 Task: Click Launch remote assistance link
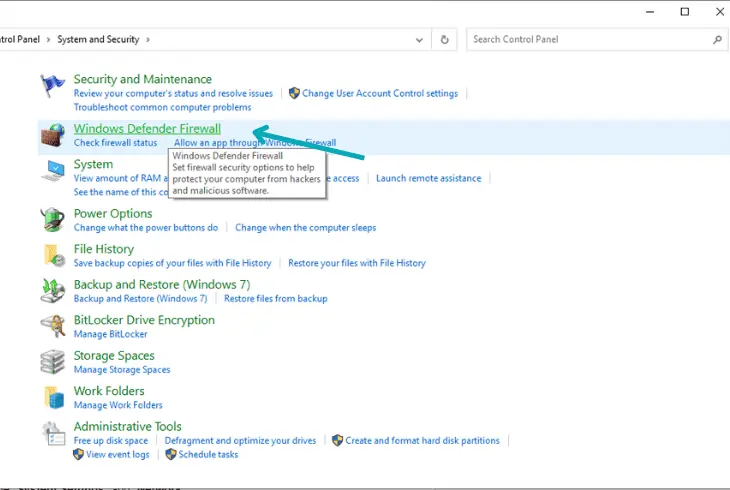pyautogui.click(x=428, y=178)
